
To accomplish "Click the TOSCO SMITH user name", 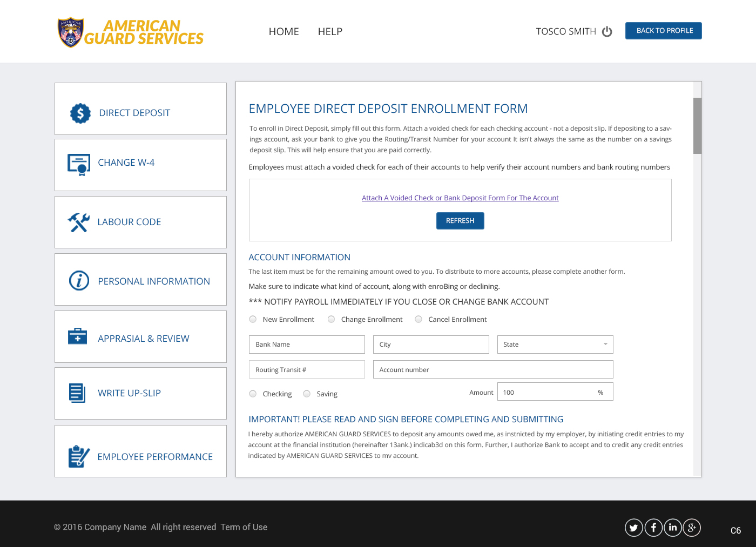I will [566, 31].
